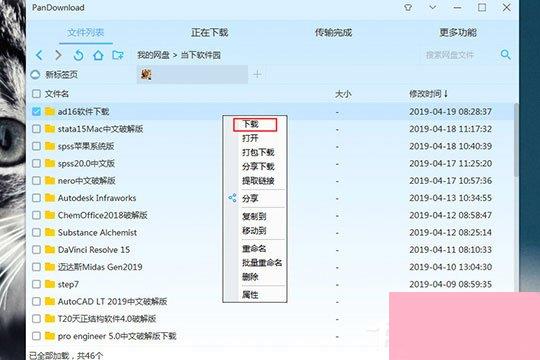Switch to 文件列表 tab
Image resolution: width=540 pixels, height=360 pixels.
[x=86, y=33]
